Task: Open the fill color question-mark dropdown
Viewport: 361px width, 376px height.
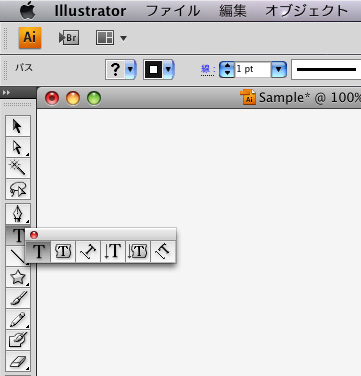Action: point(130,69)
